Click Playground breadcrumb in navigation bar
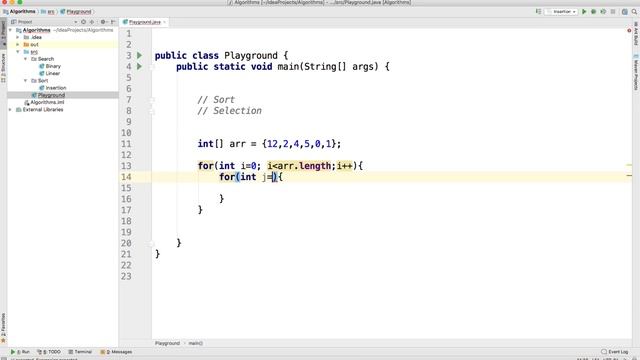 (x=76, y=12)
